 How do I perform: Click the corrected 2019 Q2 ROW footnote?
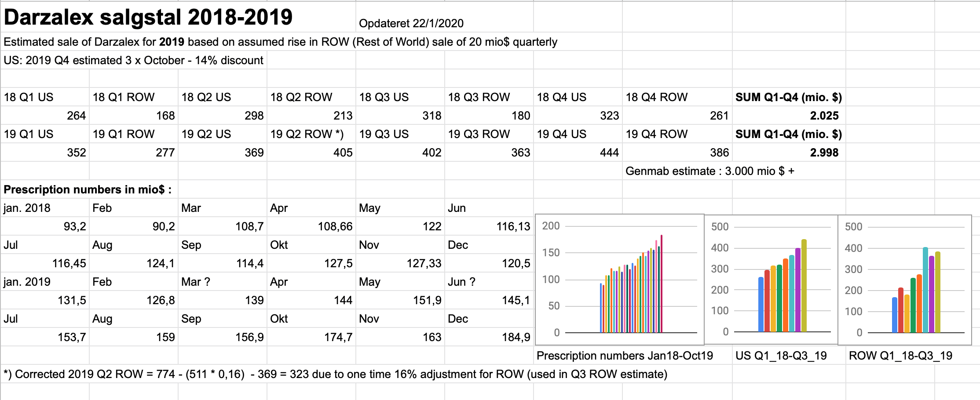point(336,374)
